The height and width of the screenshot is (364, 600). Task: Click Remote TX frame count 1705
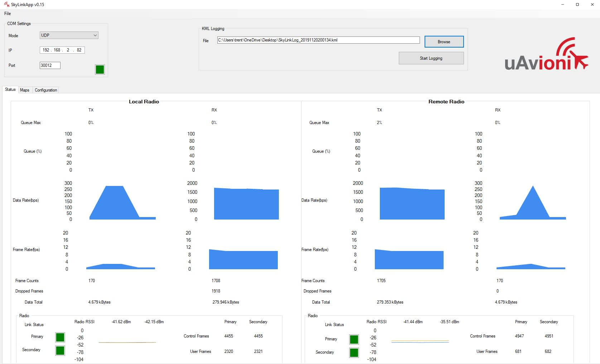[x=381, y=281]
